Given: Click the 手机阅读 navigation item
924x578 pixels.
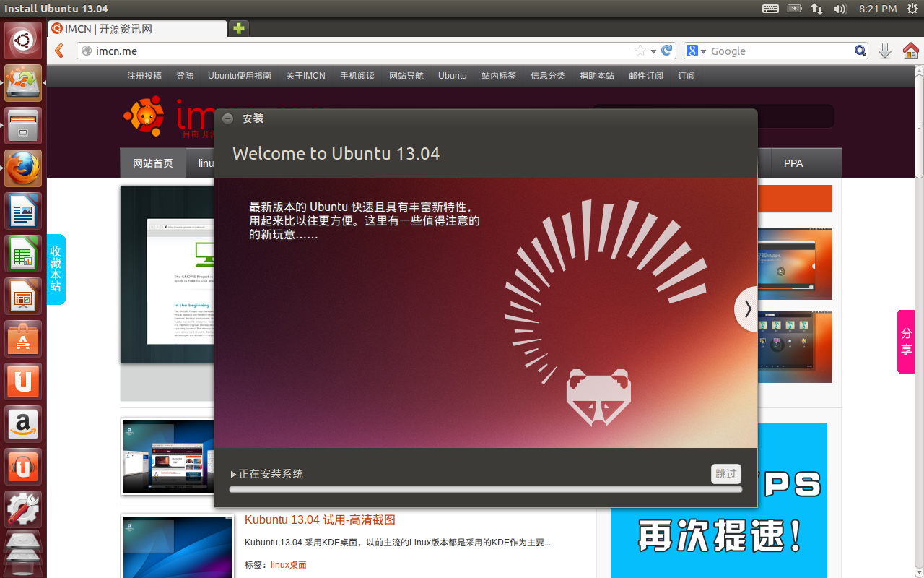Looking at the screenshot, I should (x=357, y=76).
